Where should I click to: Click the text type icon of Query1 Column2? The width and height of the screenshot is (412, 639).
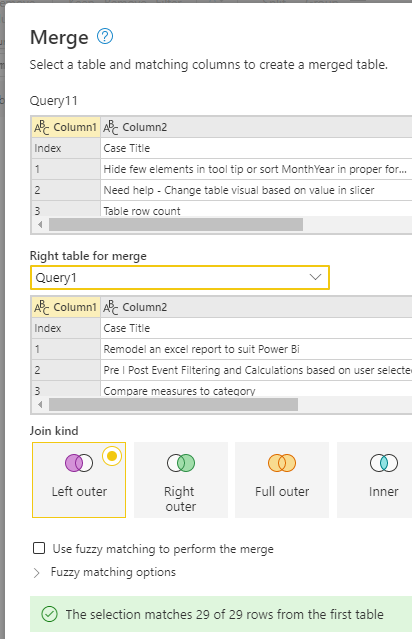[x=110, y=307]
